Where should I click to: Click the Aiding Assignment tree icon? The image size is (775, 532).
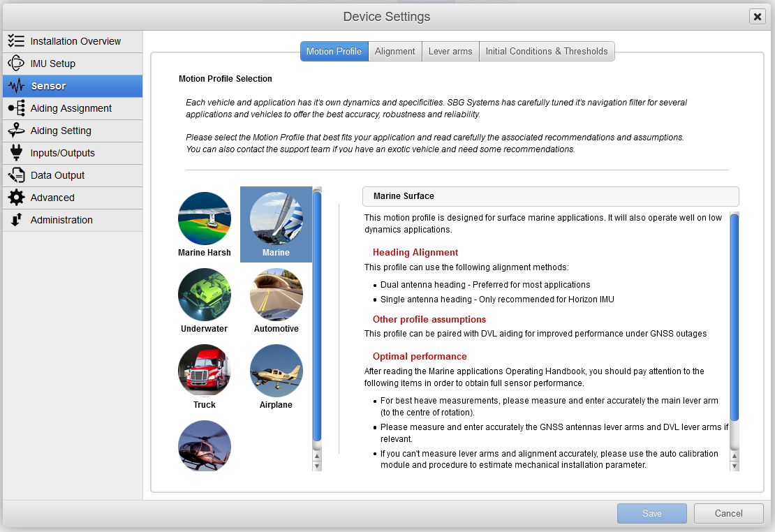tap(16, 108)
